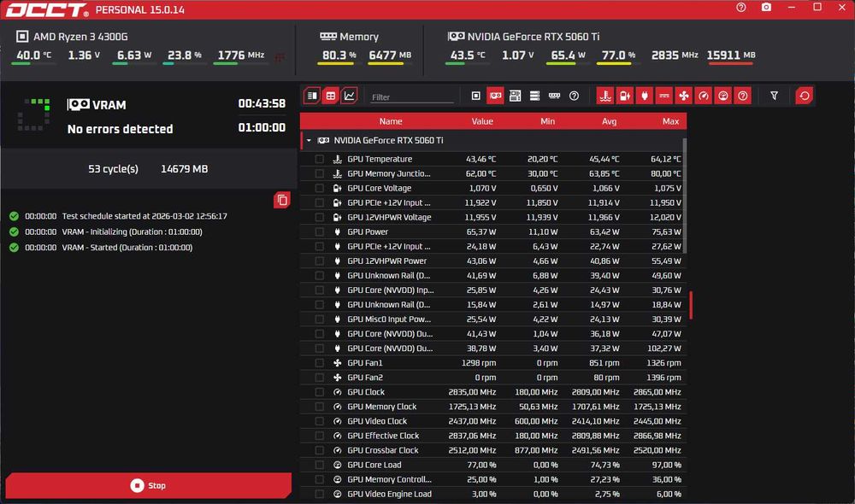855x504 pixels.
Task: Show motherboard sensors filter
Action: click(515, 96)
